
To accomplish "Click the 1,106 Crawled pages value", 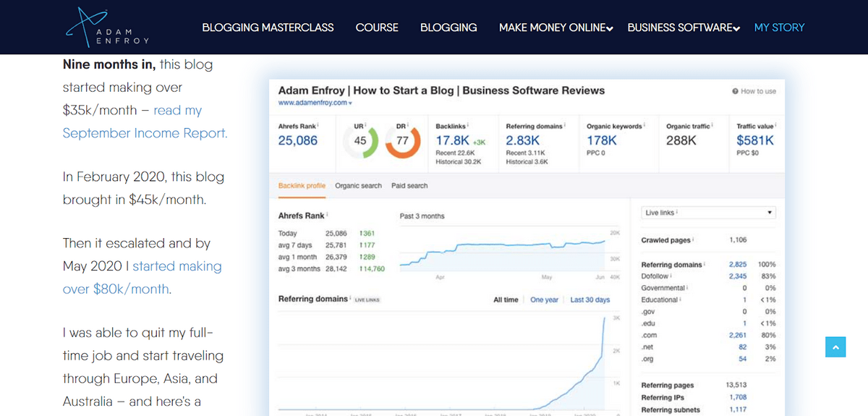I will coord(738,239).
